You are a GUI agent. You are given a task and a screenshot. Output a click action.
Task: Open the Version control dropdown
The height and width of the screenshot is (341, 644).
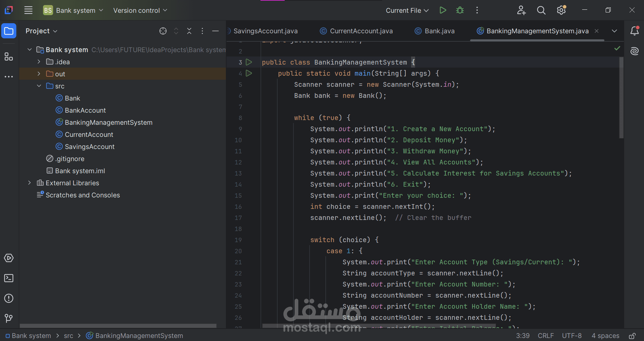pyautogui.click(x=140, y=10)
